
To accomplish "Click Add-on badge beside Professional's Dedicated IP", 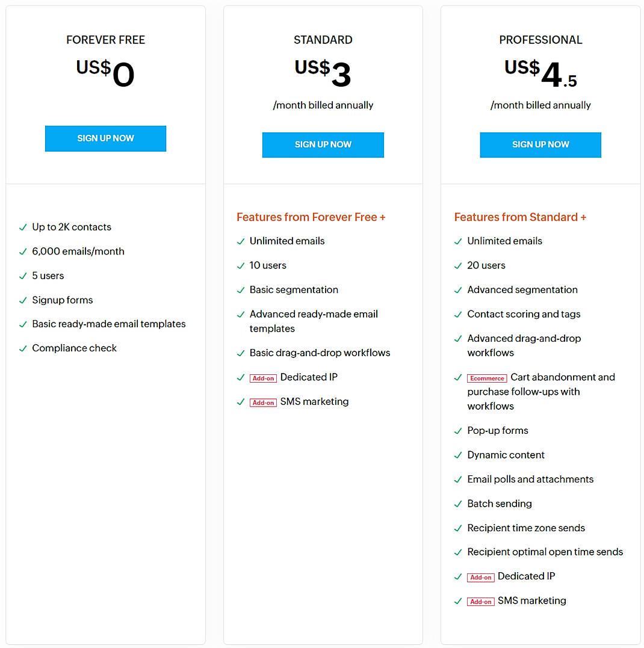I will coord(480,578).
